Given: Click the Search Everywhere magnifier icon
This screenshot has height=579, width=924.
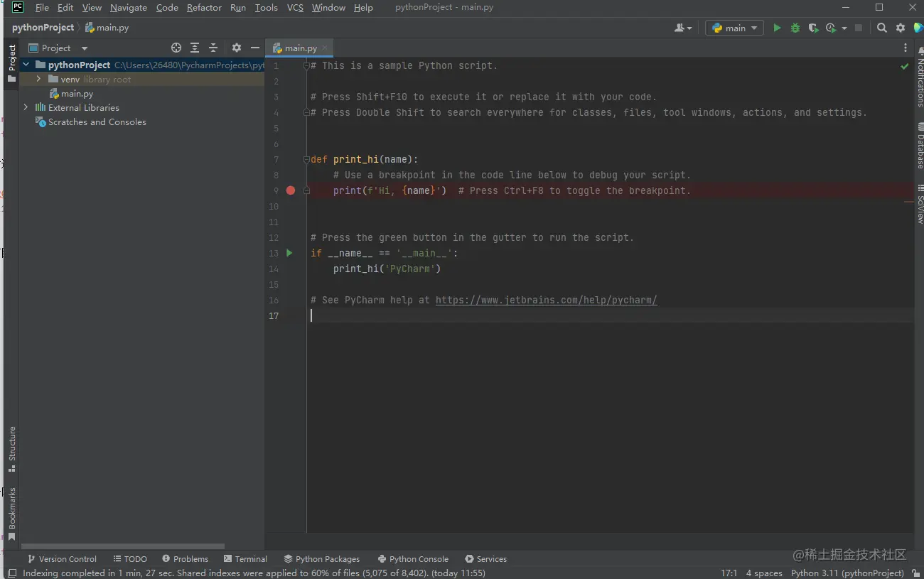Looking at the screenshot, I should [882, 28].
